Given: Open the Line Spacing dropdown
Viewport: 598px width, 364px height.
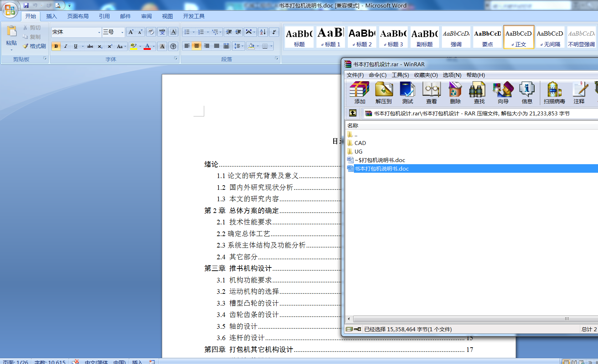Looking at the screenshot, I should [238, 46].
